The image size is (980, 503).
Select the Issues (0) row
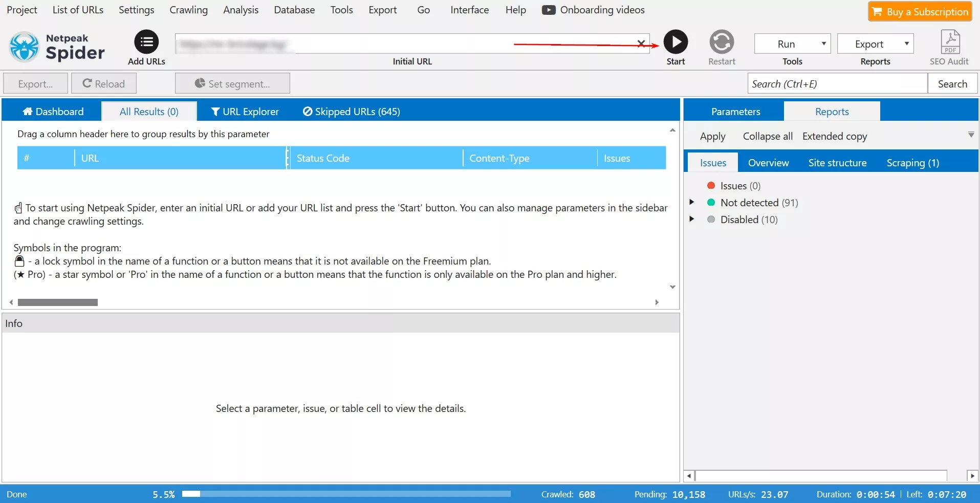click(740, 186)
